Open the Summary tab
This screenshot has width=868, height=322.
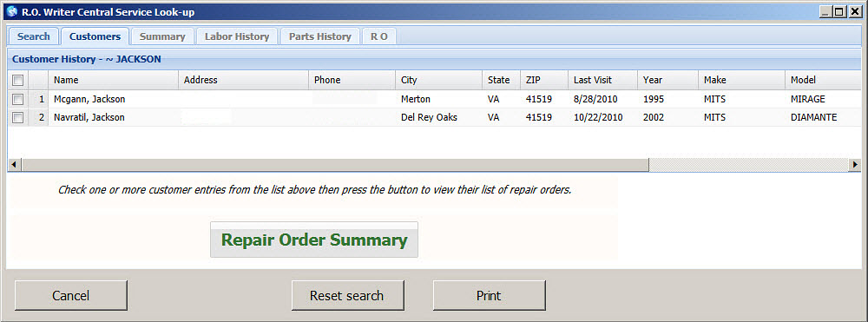point(162,36)
